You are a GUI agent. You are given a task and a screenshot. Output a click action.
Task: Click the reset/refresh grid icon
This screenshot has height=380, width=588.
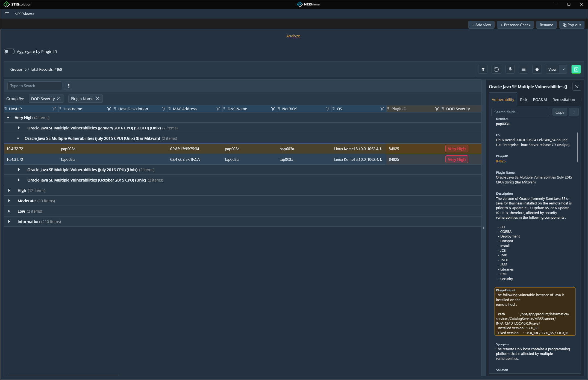coord(496,69)
